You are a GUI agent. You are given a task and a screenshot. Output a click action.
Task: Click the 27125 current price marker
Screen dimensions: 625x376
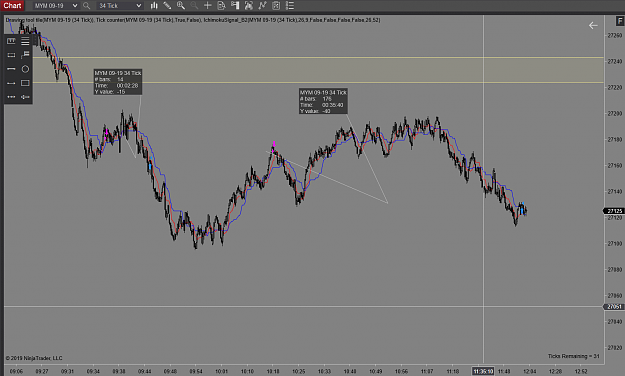pyautogui.click(x=615, y=211)
